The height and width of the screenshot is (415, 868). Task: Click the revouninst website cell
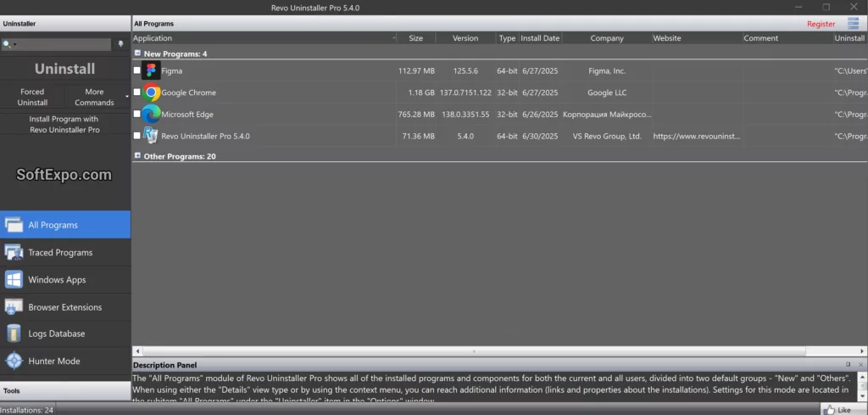pyautogui.click(x=697, y=136)
